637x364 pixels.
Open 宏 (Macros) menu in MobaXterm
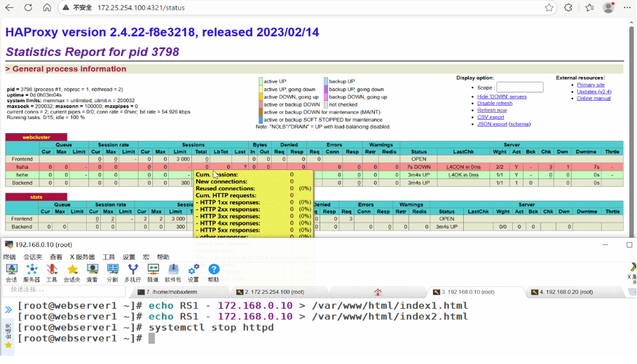pos(146,257)
